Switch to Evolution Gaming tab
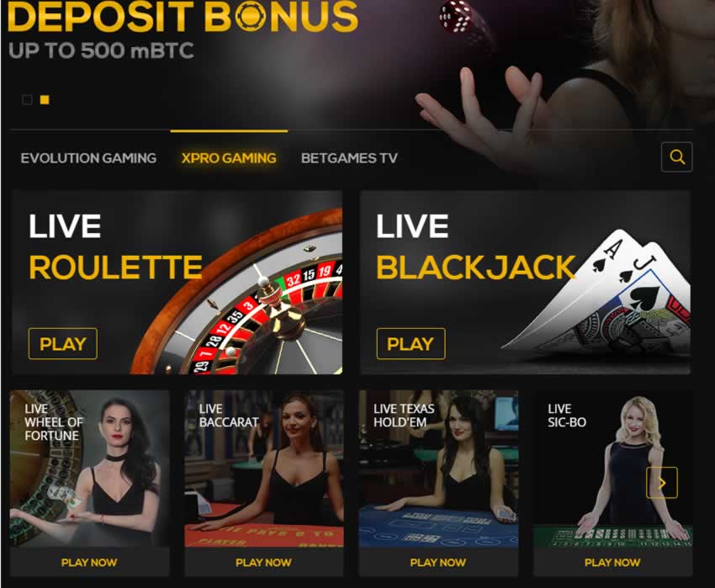 88,158
